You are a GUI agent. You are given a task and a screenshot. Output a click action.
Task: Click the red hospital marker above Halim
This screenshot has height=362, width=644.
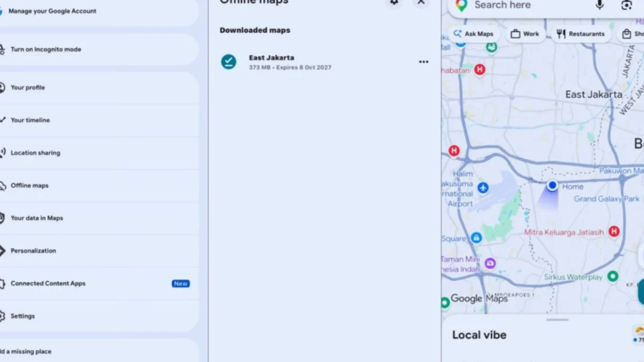click(455, 151)
